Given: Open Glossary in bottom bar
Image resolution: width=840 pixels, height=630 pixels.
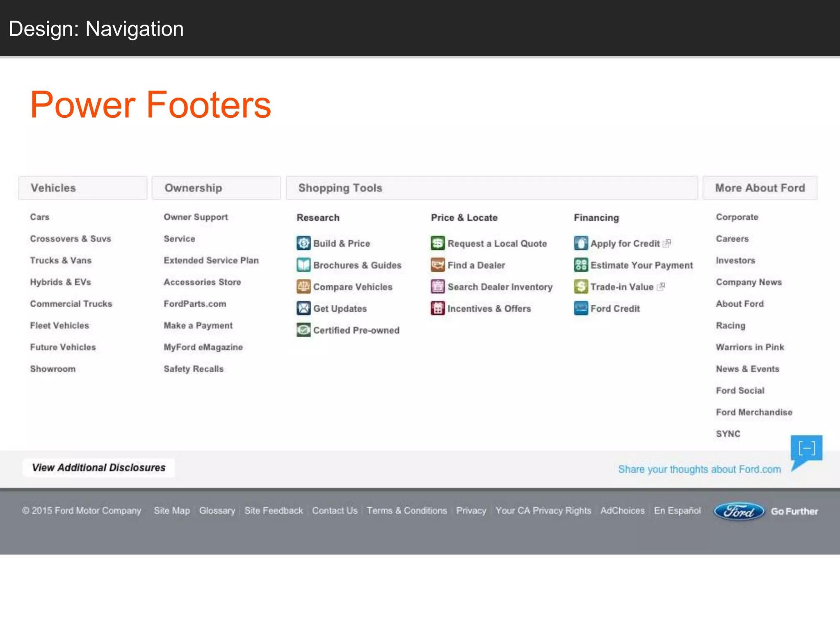Looking at the screenshot, I should 217,511.
